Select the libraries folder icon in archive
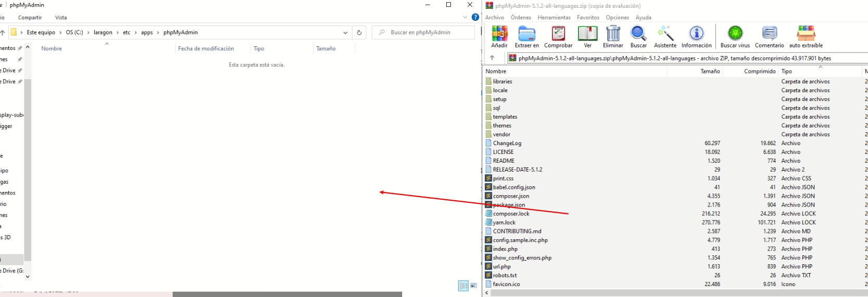 (488, 81)
